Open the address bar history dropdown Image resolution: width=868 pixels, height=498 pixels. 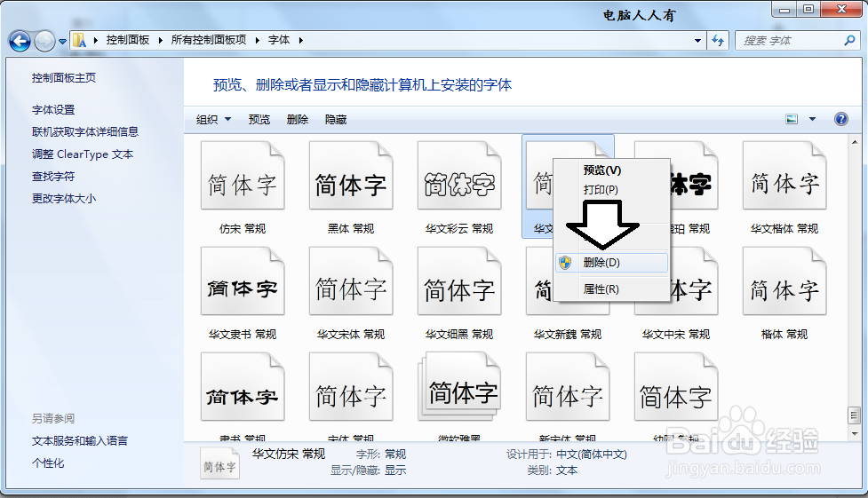pos(697,41)
